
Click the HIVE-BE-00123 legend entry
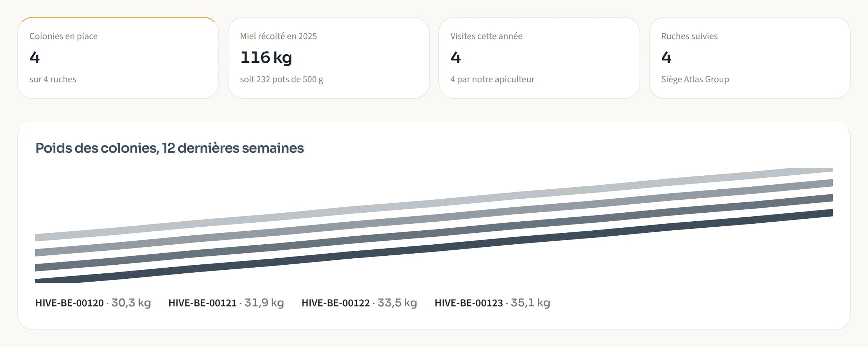[x=493, y=303]
